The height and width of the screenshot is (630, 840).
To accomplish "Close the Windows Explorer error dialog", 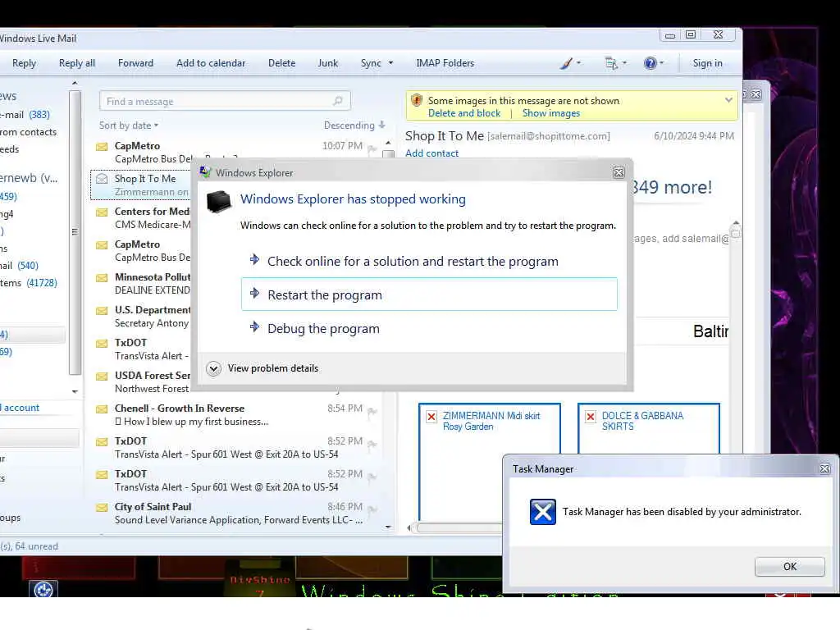I will 619,172.
